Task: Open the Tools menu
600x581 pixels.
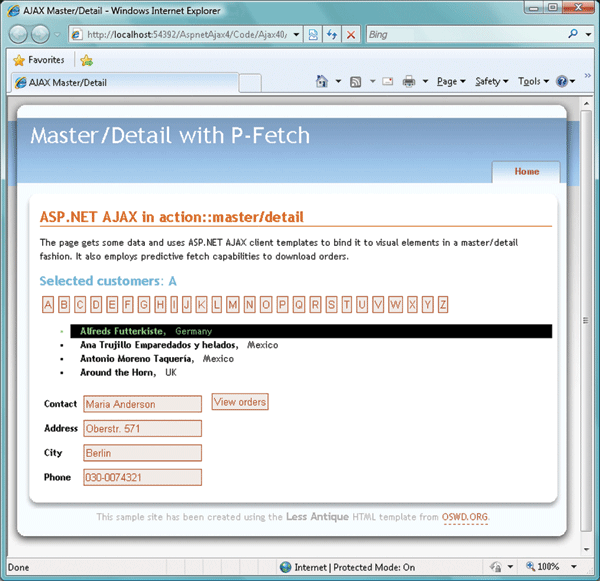Action: (533, 81)
